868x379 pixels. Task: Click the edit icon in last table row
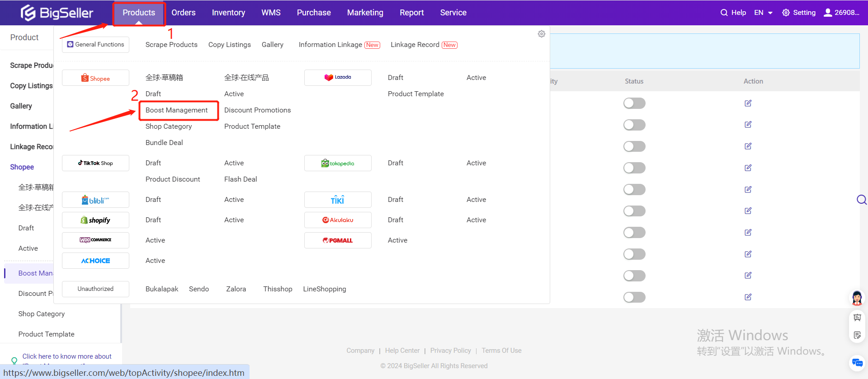748,297
